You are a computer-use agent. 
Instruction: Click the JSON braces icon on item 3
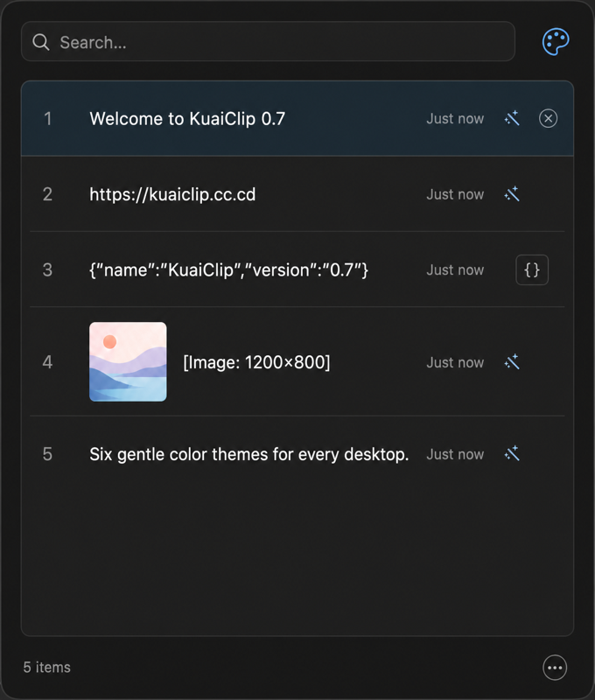pos(532,269)
